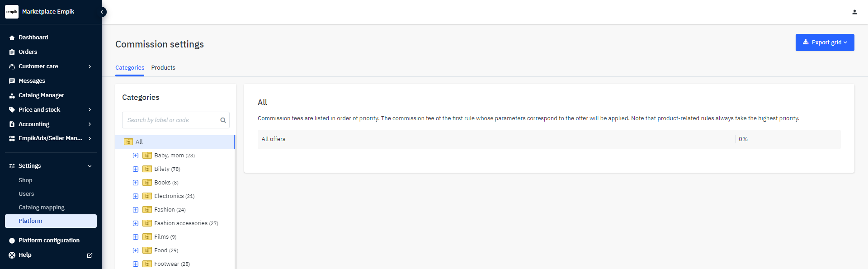
Task: Click the Orders clipboard icon
Action: click(12, 52)
